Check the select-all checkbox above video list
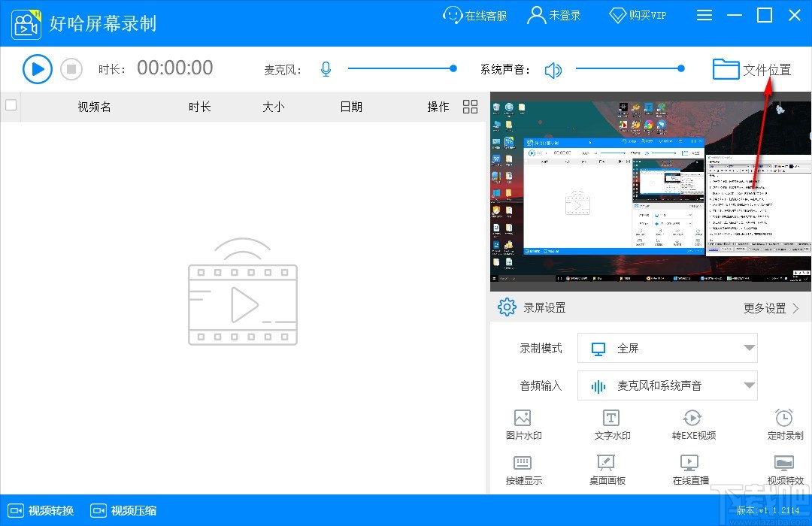Image resolution: width=812 pixels, height=526 pixels. [x=11, y=106]
